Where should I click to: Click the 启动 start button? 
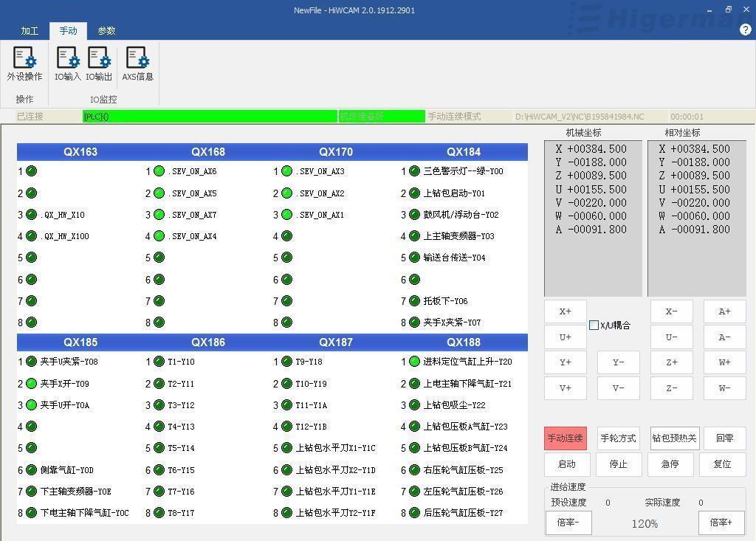567,464
